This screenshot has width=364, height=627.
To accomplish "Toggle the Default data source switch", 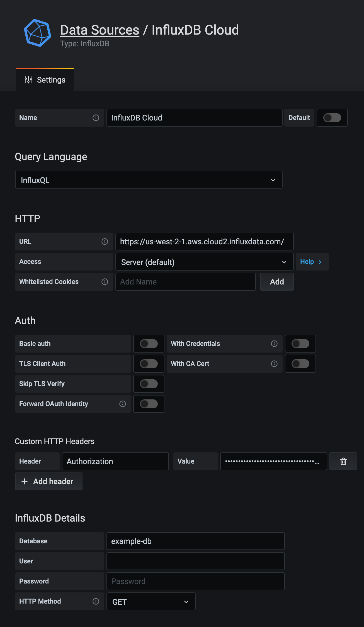I will click(332, 118).
